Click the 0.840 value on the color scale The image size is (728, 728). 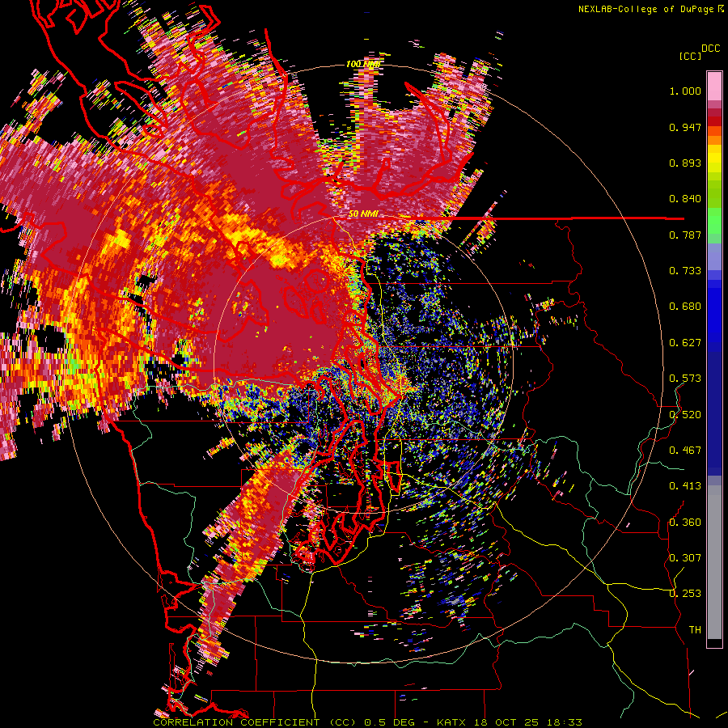point(685,199)
